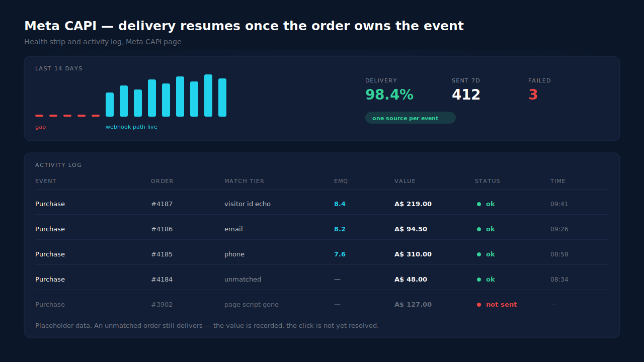Click 'visitor id echo' match tier
This screenshot has width=644, height=362.
click(x=248, y=204)
